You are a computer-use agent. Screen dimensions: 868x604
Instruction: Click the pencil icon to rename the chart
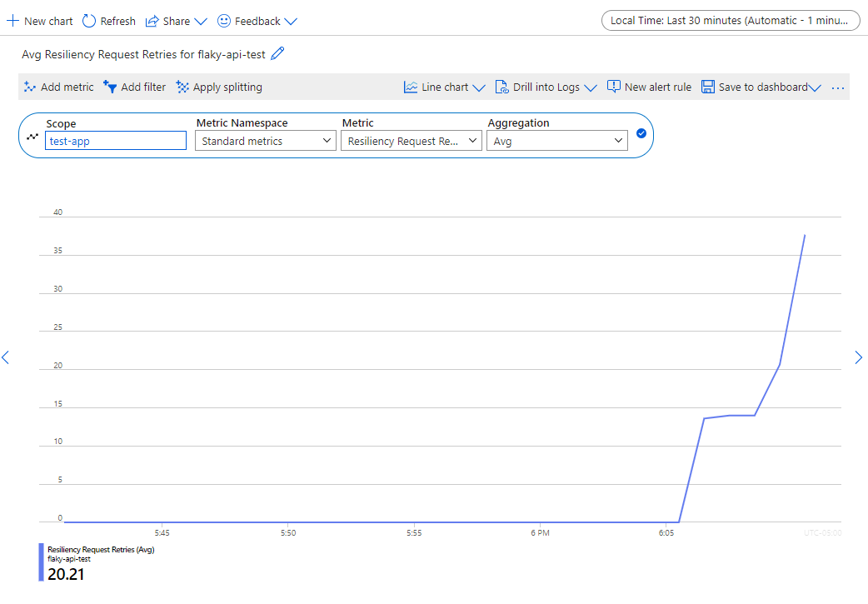279,54
